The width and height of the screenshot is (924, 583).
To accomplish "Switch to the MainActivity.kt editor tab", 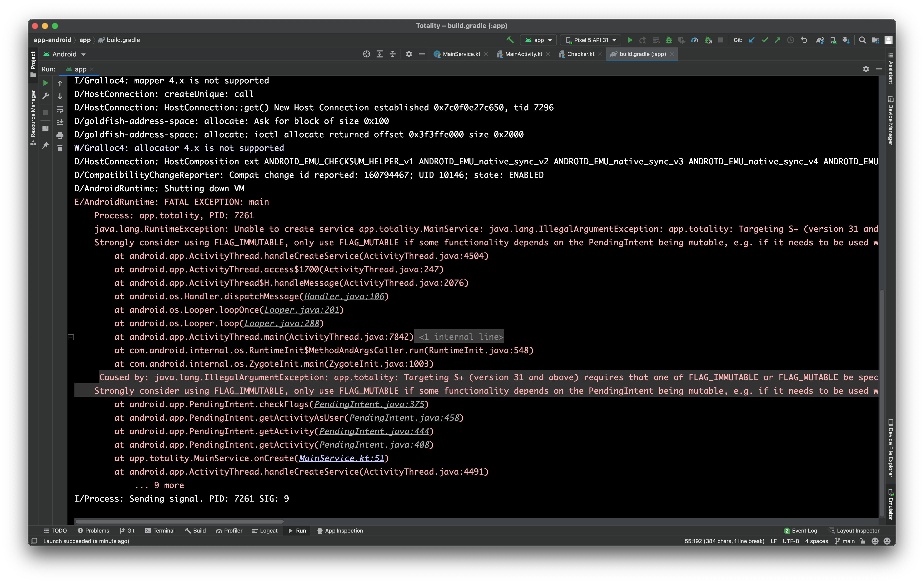I will tap(523, 54).
